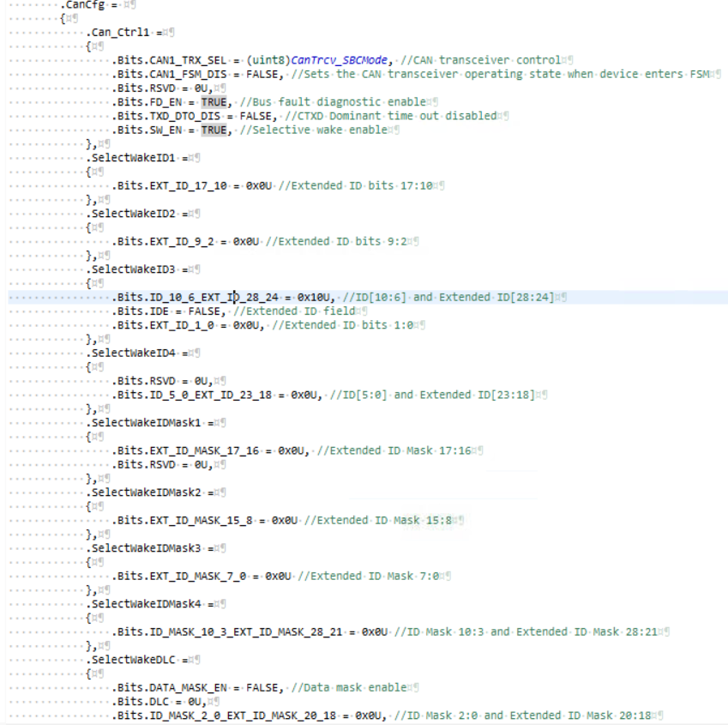
Task: Click the 'Extended ID field' comment
Action: (294, 311)
